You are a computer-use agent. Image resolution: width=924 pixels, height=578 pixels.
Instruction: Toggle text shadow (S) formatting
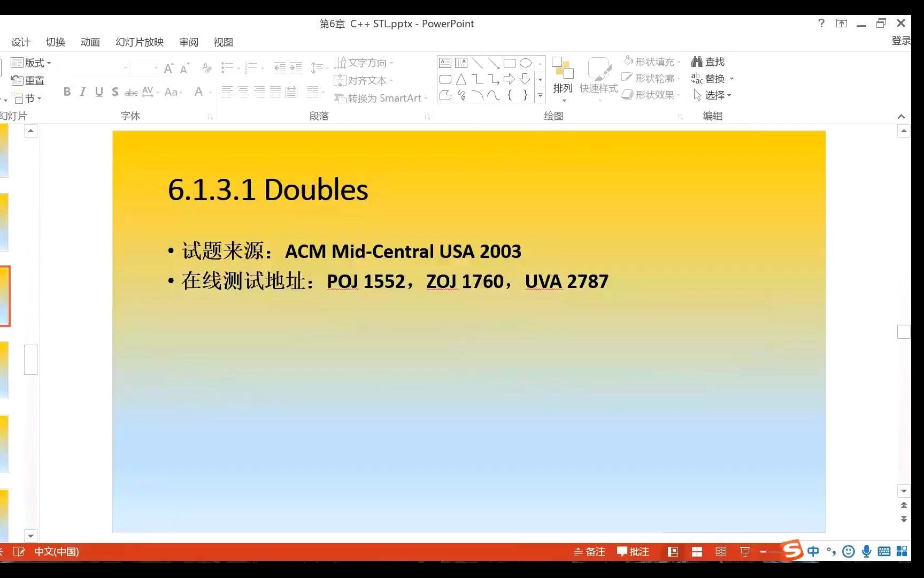[115, 92]
